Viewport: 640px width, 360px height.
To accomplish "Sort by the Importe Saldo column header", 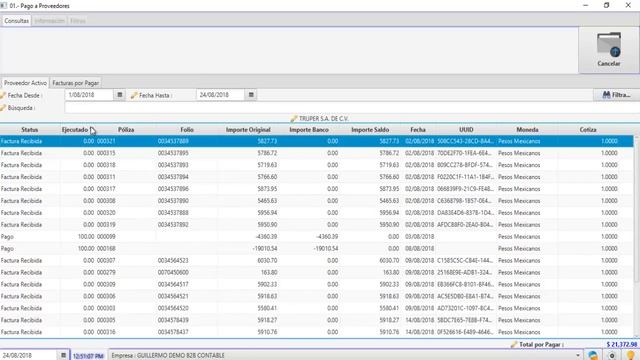I will coord(370,130).
